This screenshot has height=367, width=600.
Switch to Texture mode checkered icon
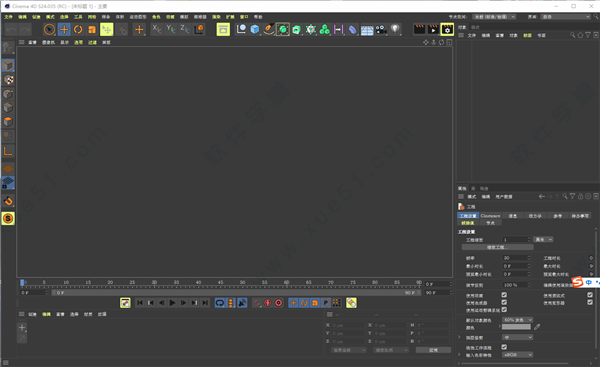coord(8,80)
